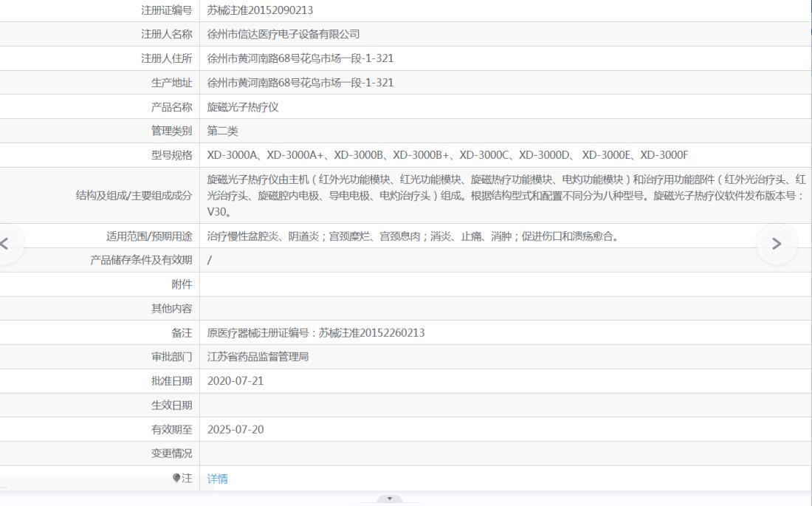
Task: Click the 结构及组成/主要组成成分 label
Action: point(134,196)
